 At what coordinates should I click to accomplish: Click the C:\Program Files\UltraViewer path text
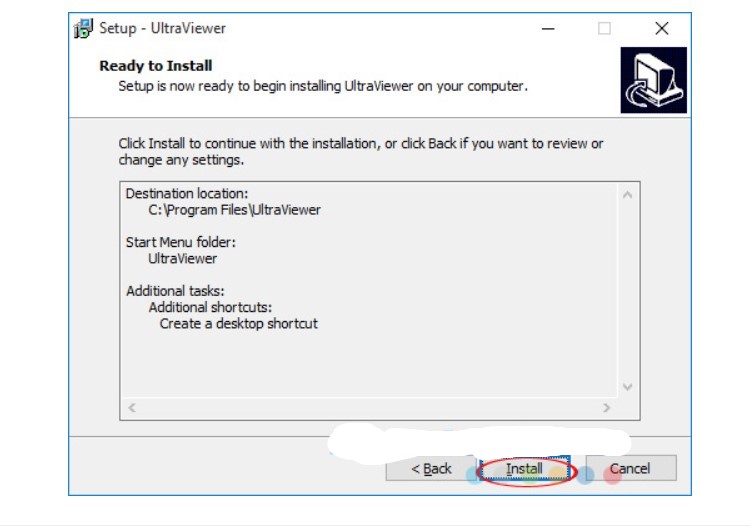235,210
